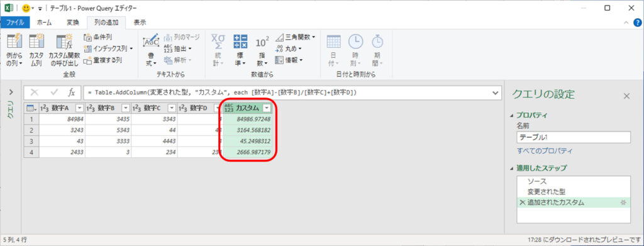
Task: Open the Standard (標準) arithmetic button
Action: [240, 50]
